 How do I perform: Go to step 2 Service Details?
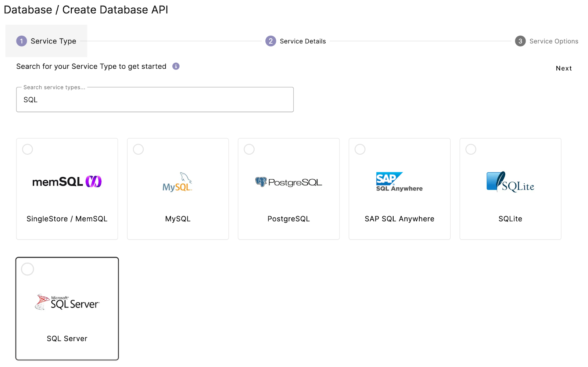(295, 41)
